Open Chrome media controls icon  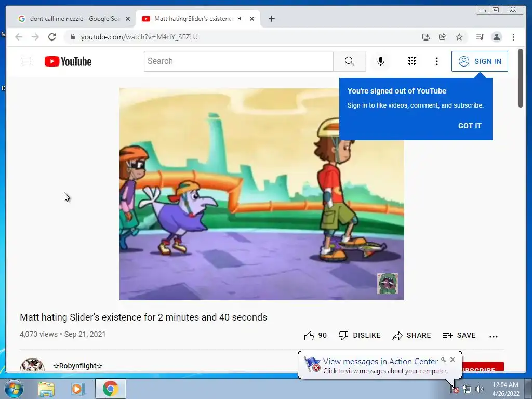[480, 37]
